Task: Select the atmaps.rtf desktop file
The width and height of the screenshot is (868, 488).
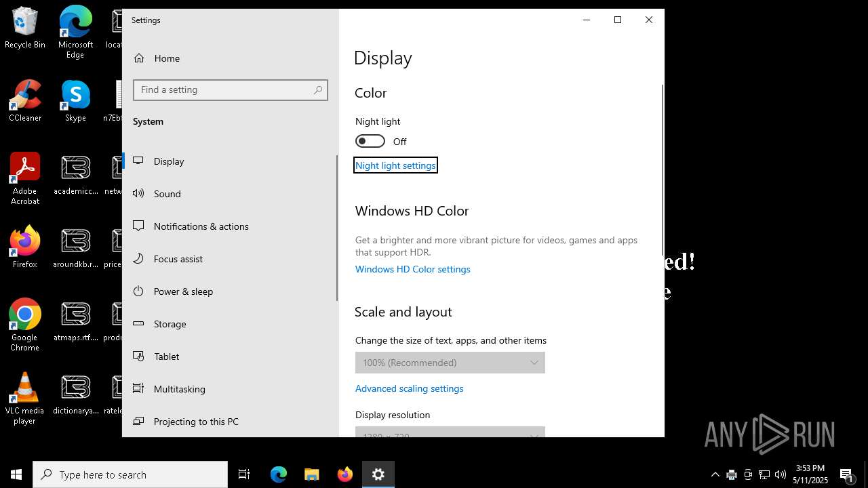Action: coord(75,321)
